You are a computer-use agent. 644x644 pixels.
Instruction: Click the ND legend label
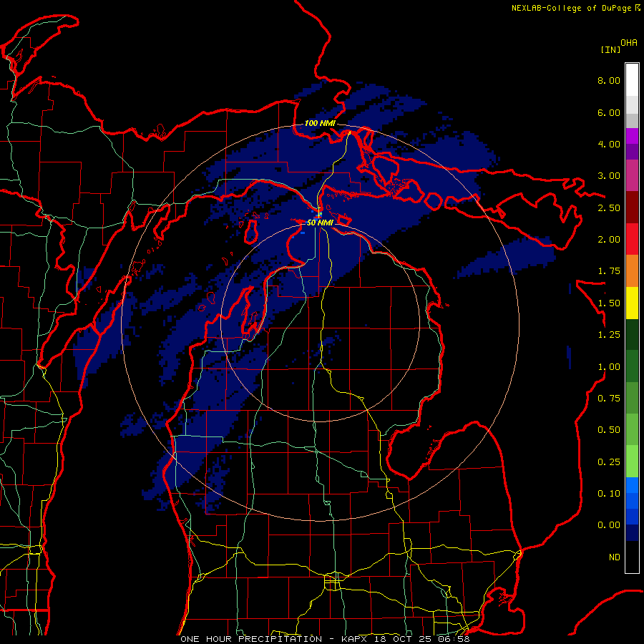615,557
